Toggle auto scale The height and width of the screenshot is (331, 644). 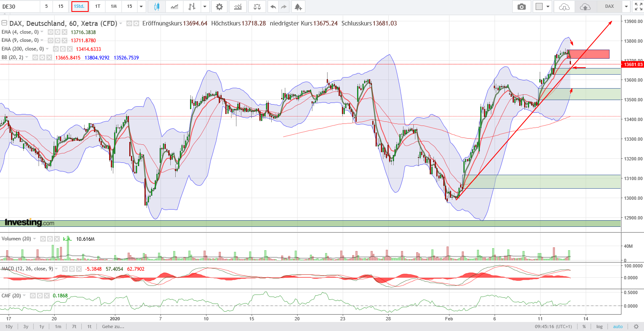618,326
